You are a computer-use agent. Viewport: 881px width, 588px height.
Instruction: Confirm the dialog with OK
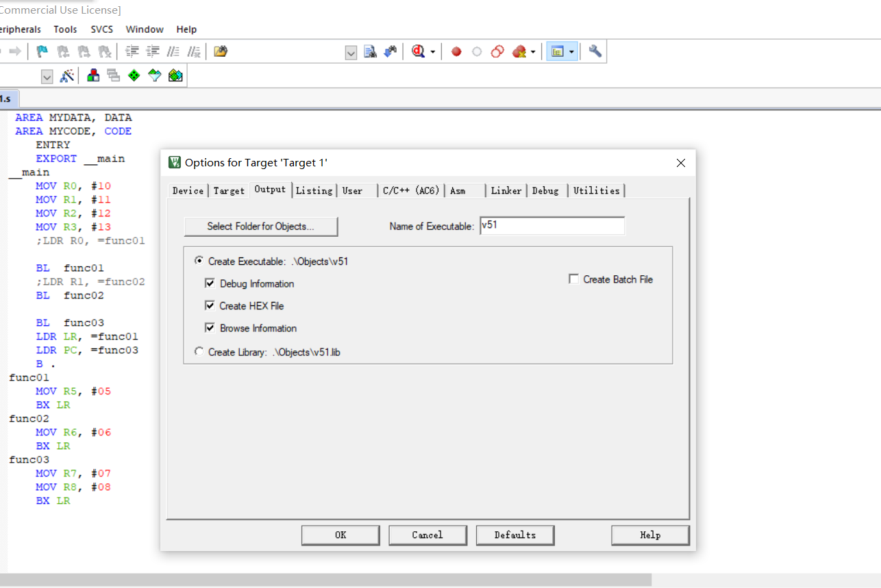(x=340, y=535)
